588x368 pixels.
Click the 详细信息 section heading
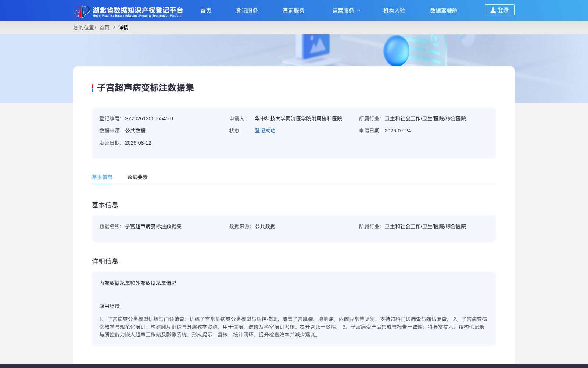tap(105, 261)
